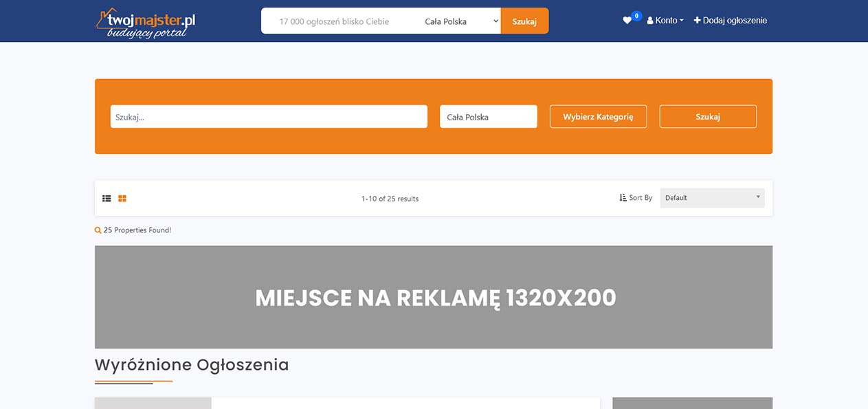
Task: Open the first featured listing thumbnail
Action: (x=153, y=403)
